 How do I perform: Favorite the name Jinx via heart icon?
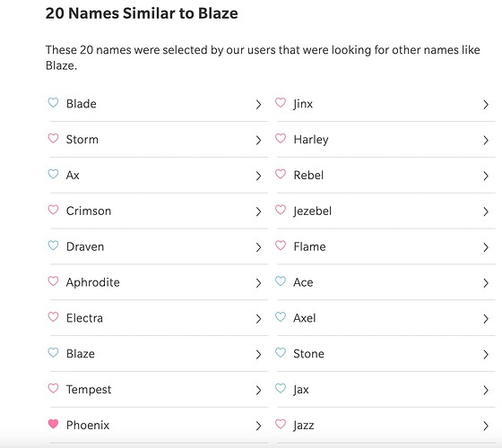click(281, 103)
